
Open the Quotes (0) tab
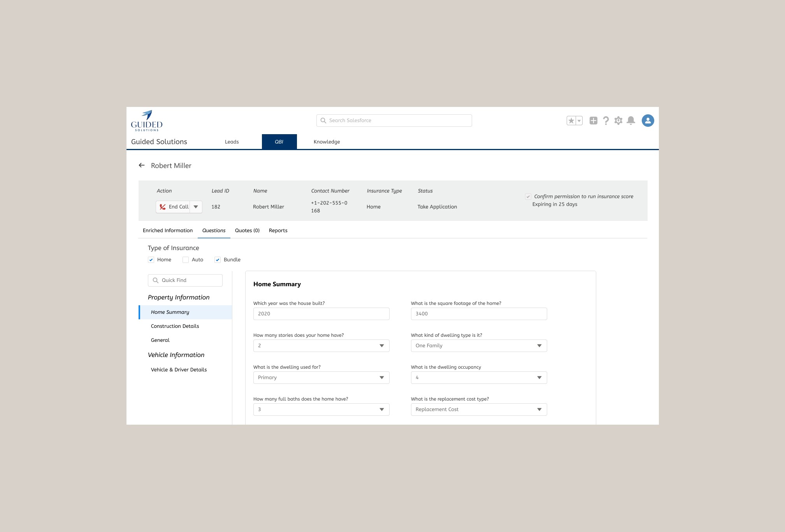coord(247,231)
